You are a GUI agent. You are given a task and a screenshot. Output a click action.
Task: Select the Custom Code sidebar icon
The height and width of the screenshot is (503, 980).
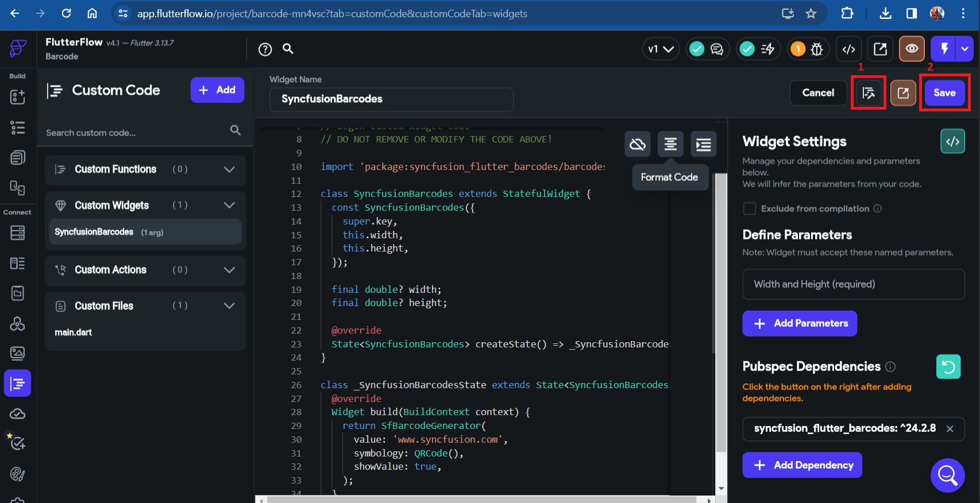tap(18, 384)
